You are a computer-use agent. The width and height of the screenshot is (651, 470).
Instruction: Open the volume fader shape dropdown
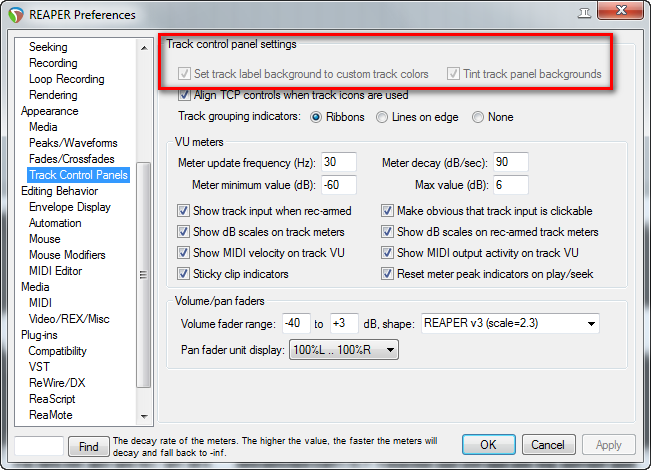pos(510,323)
